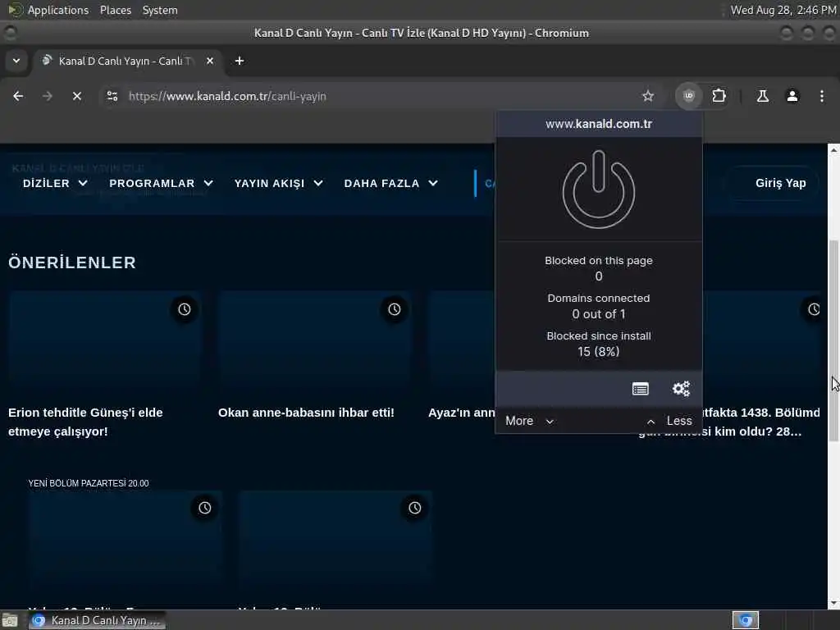Expand More options in uBlock popup
This screenshot has height=630, width=840.
pyautogui.click(x=529, y=421)
